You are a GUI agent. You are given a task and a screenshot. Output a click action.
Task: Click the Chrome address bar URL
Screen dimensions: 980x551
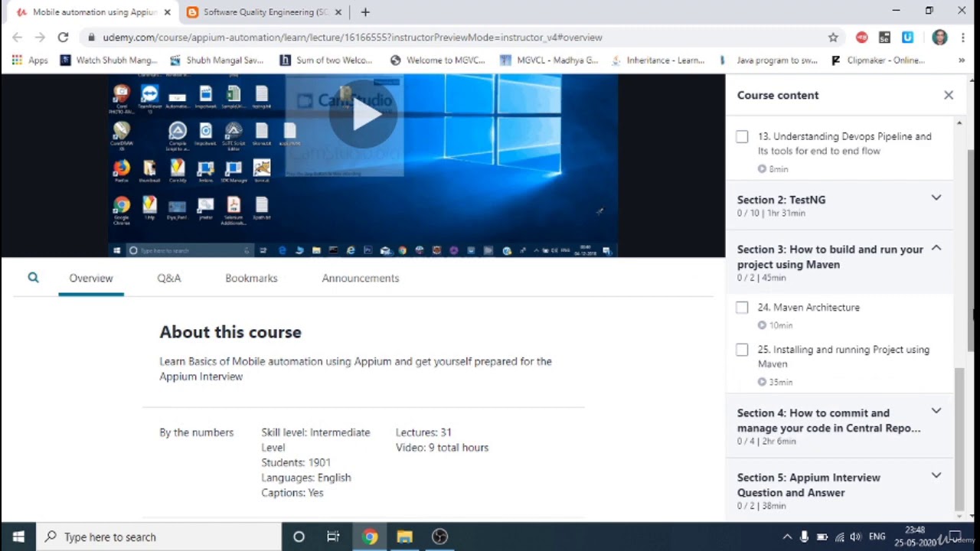pyautogui.click(x=353, y=37)
